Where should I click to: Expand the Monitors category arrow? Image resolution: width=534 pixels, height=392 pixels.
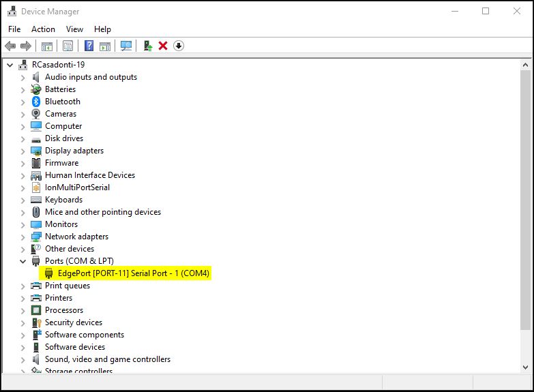point(23,225)
